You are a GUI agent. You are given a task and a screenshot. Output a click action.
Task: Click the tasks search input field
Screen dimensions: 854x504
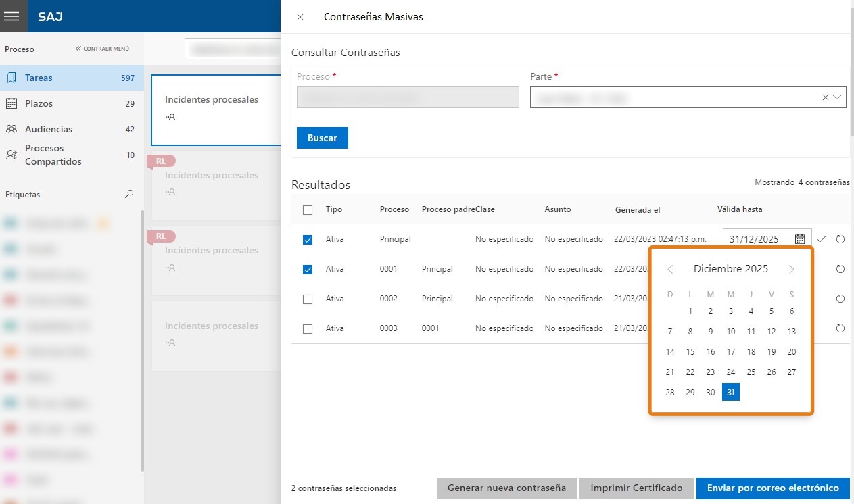(x=233, y=49)
